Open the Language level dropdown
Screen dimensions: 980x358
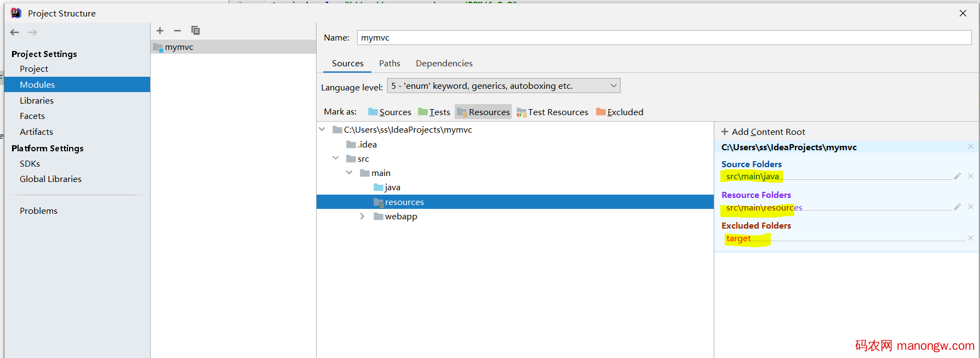point(503,86)
